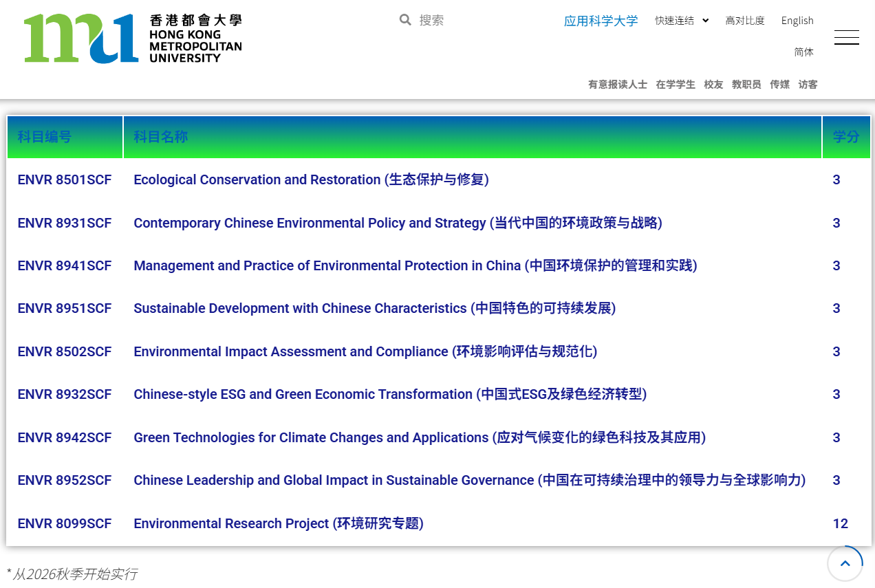Open the 有意报读人士 menu

[617, 84]
